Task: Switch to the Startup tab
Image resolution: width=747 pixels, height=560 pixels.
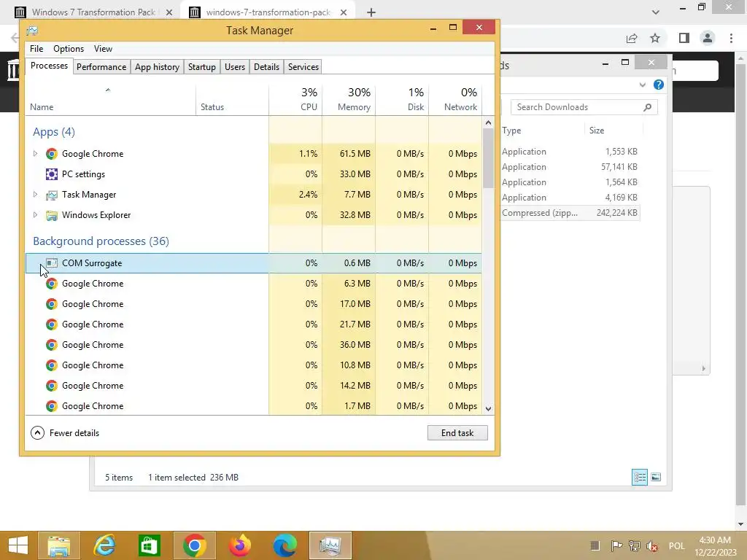Action: coord(201,66)
